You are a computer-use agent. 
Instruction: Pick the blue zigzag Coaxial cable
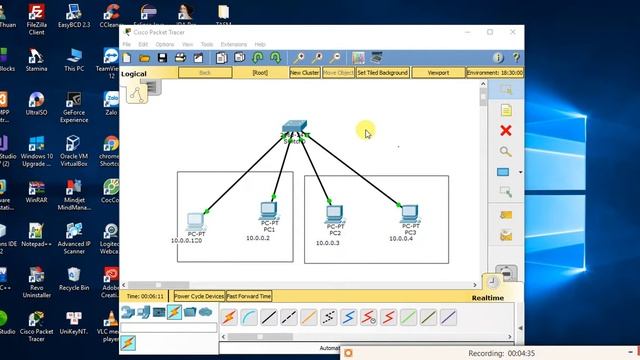[x=349, y=317]
